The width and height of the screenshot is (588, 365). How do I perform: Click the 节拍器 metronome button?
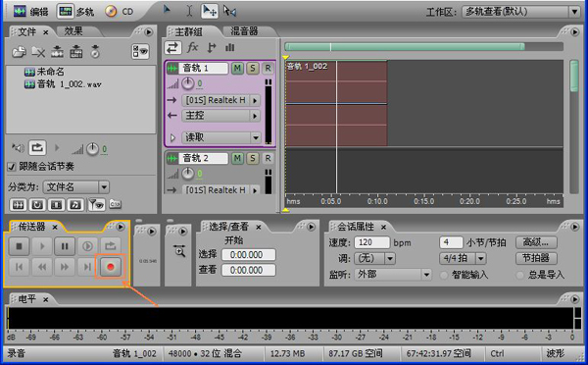tap(536, 258)
